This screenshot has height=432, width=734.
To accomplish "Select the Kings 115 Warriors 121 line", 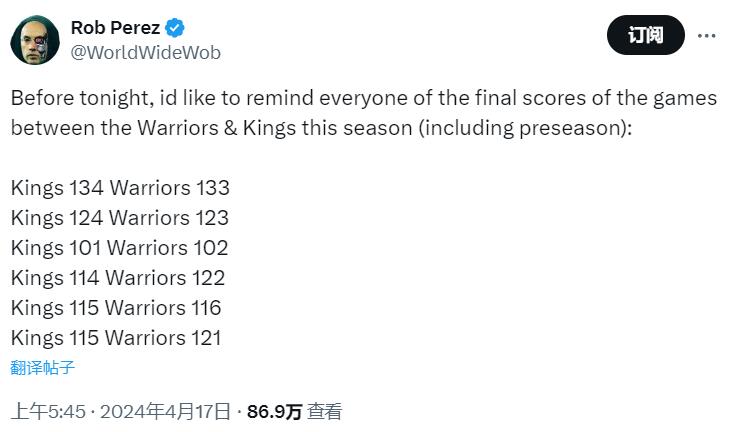I will pos(116,338).
